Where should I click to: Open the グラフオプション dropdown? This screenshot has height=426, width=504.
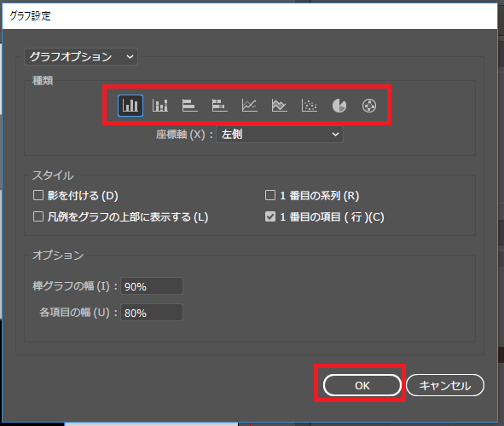click(81, 57)
